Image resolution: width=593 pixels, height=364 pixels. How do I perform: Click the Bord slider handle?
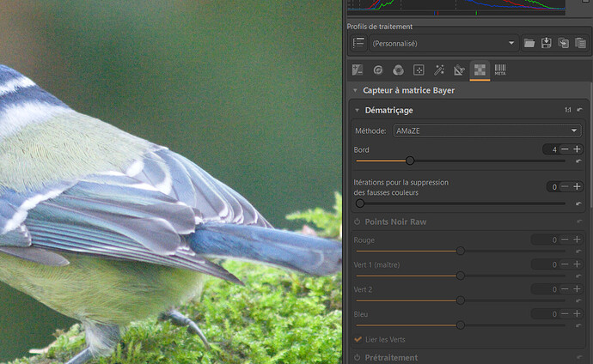pos(410,161)
